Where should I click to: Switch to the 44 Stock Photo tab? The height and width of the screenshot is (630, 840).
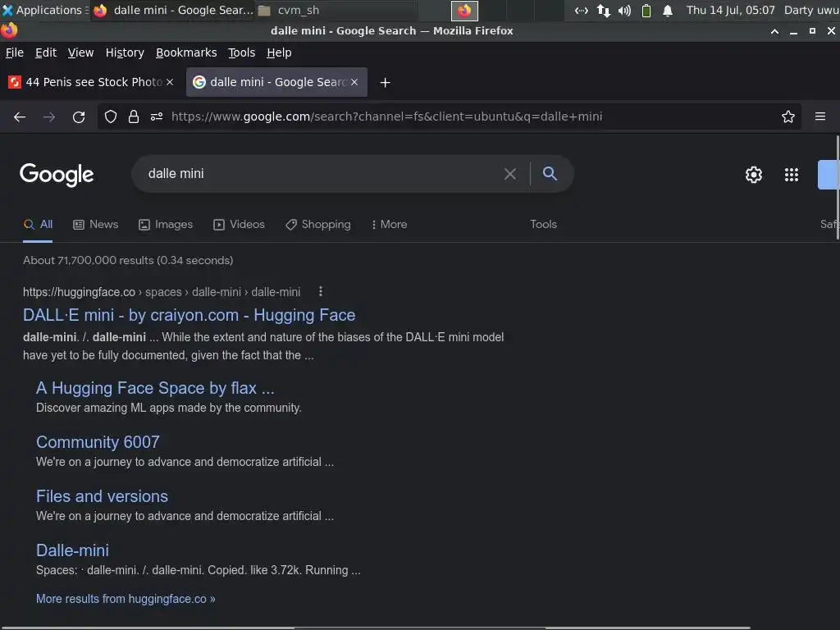[91, 83]
